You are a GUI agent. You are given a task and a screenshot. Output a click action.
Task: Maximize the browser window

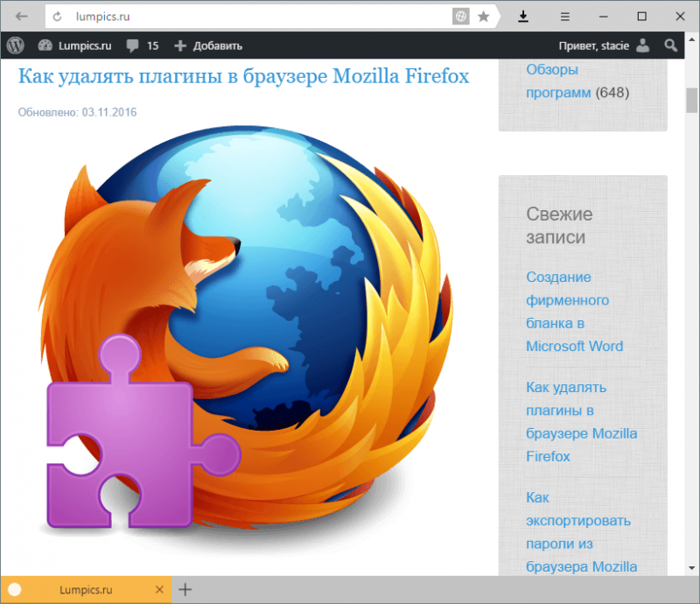(x=642, y=17)
